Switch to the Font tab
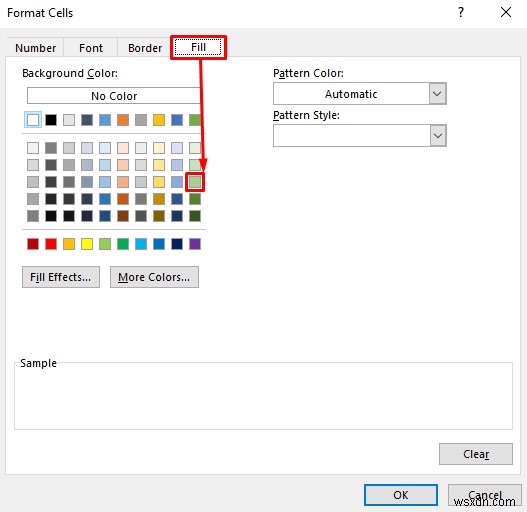Image resolution: width=527 pixels, height=512 pixels. click(x=91, y=48)
